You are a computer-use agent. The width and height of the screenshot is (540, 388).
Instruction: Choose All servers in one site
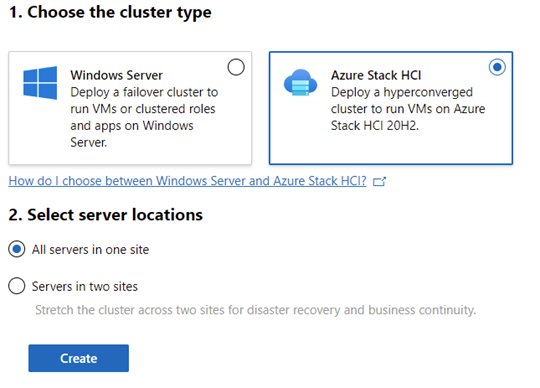point(17,249)
